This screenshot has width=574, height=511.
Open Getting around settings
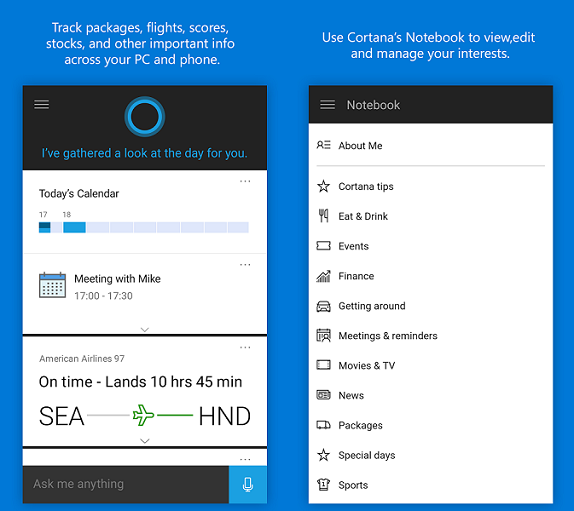tap(430, 306)
